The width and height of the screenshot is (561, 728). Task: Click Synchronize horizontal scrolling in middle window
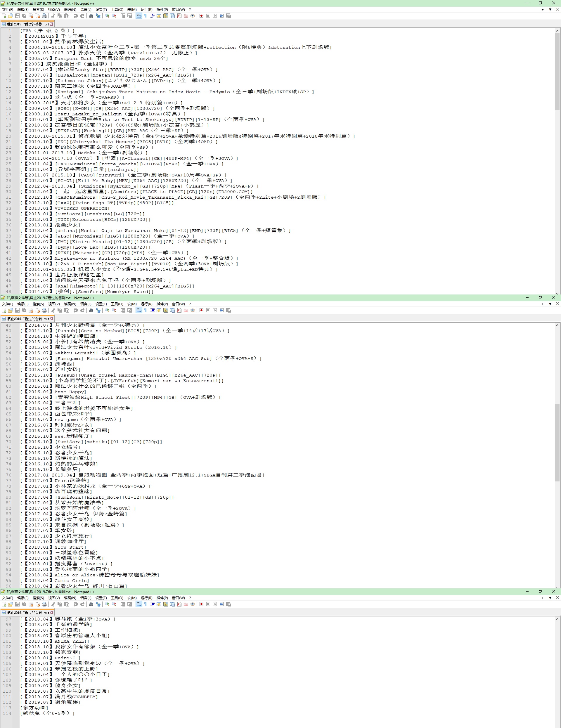(x=130, y=310)
